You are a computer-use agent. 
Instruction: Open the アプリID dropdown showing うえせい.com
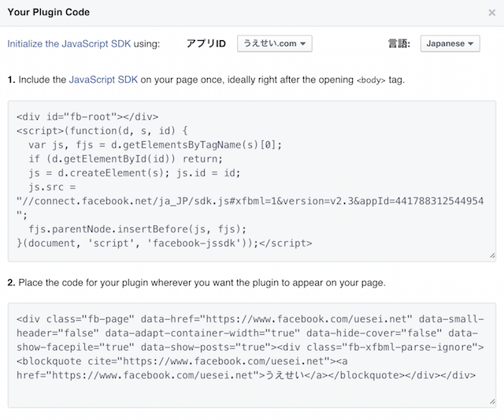coord(275,43)
